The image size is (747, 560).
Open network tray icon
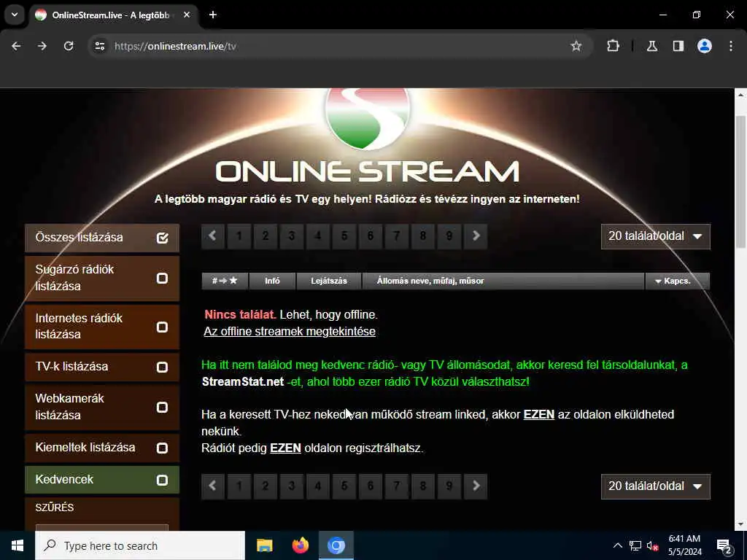[635, 546]
